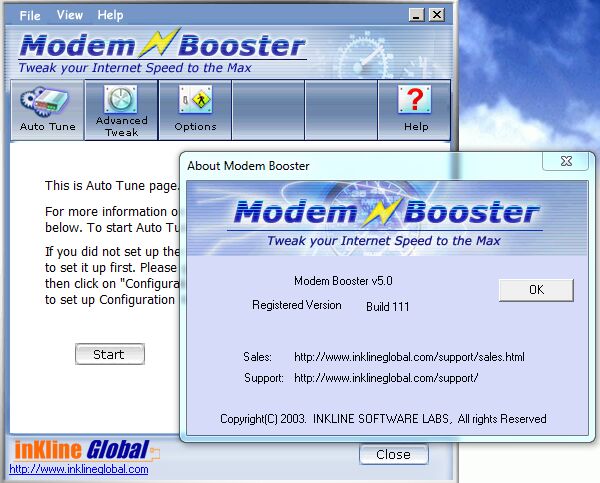Click the Modem Booster banner in About dialog
This screenshot has height=483, width=600.
point(387,218)
